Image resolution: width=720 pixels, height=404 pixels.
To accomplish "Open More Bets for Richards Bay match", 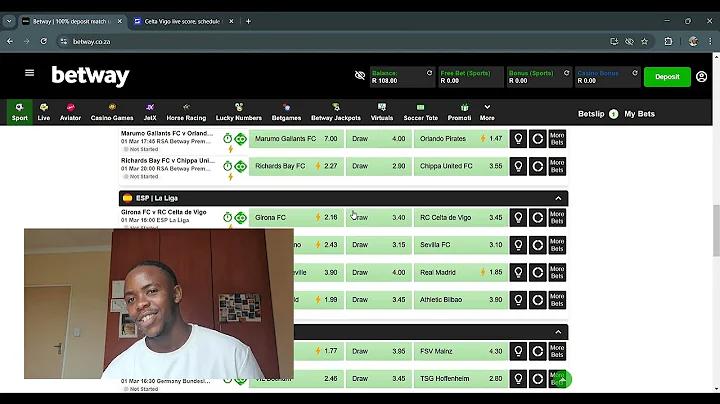I will click(x=557, y=166).
